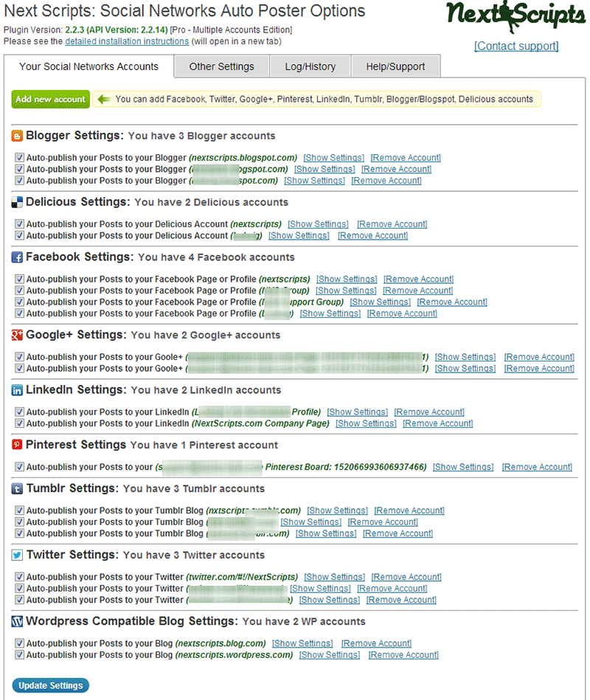The width and height of the screenshot is (590, 700).
Task: Toggle checkbox for NextScripts.com Company Page LinkedIn
Action: click(x=19, y=423)
